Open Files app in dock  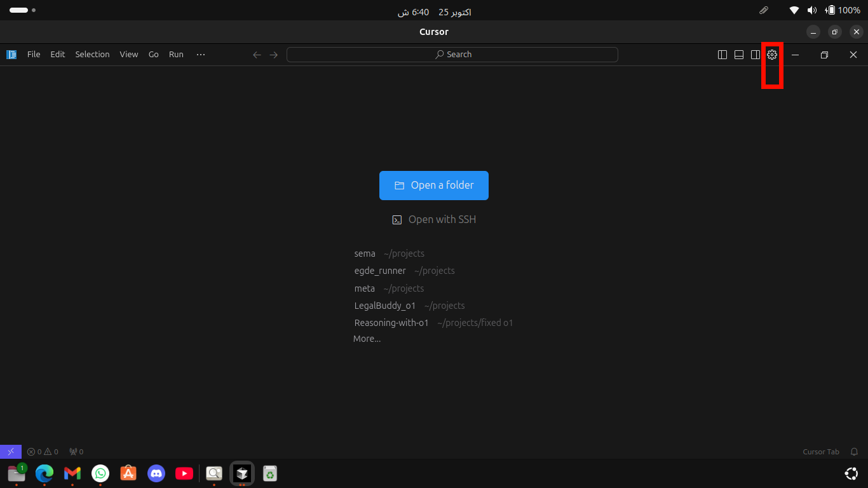[x=17, y=473]
